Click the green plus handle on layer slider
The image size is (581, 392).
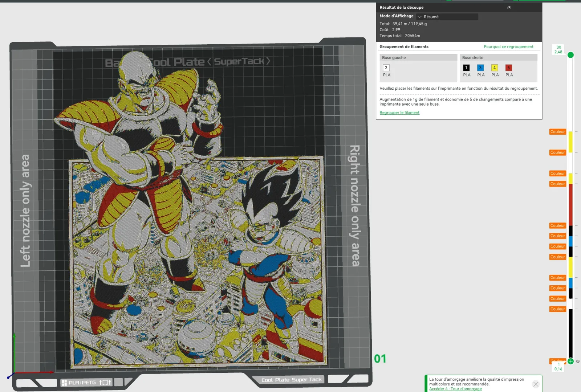coord(570,361)
